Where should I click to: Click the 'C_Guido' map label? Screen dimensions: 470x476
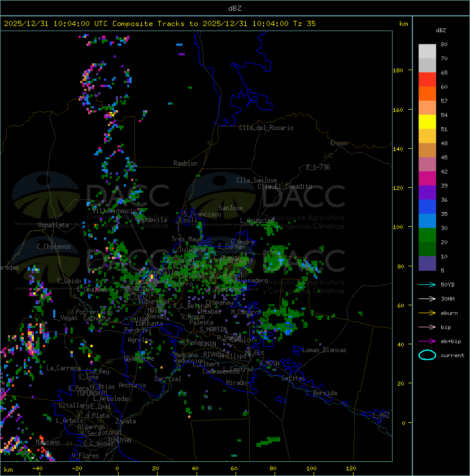(69, 281)
